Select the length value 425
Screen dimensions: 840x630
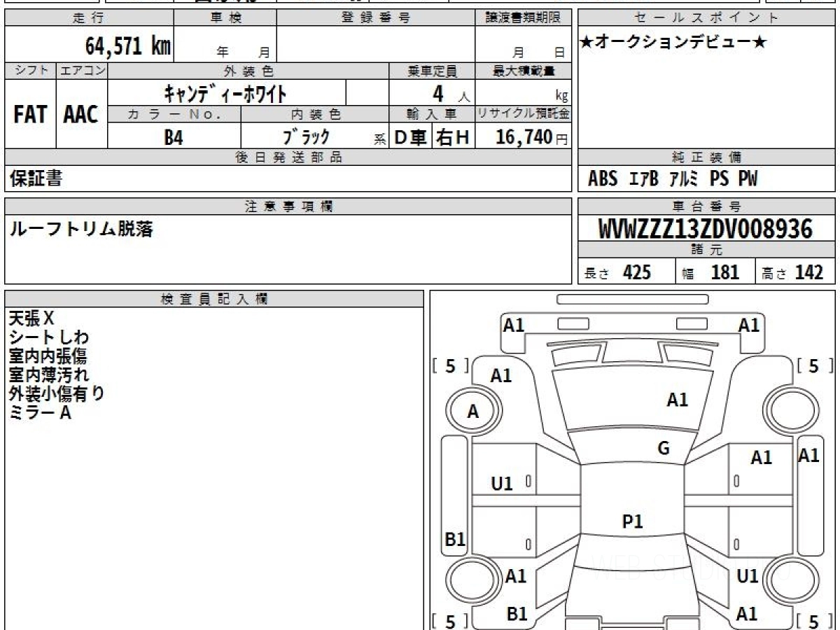point(637,272)
